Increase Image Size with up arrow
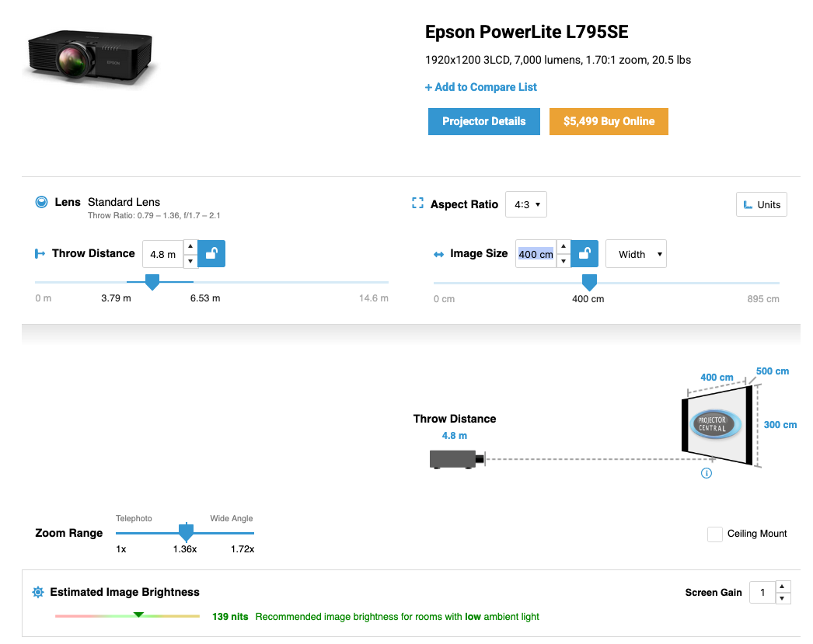813x644 pixels. click(x=564, y=246)
